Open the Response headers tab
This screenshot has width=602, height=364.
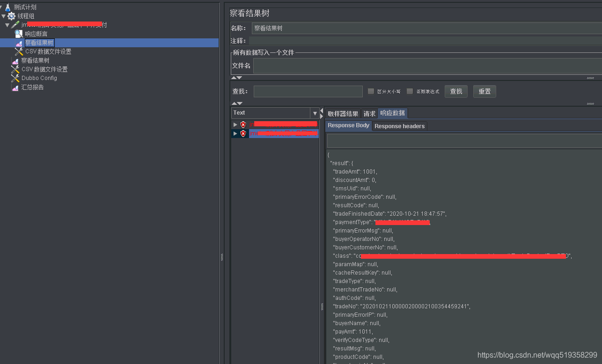400,126
